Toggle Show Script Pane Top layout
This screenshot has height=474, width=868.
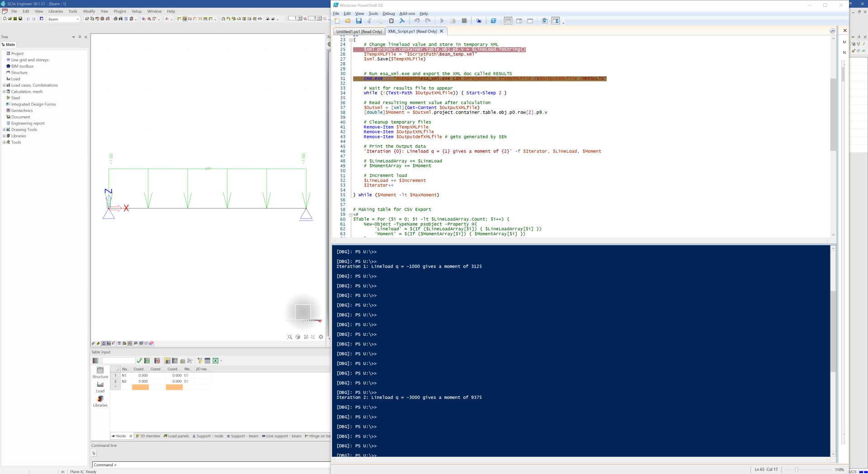(x=508, y=21)
